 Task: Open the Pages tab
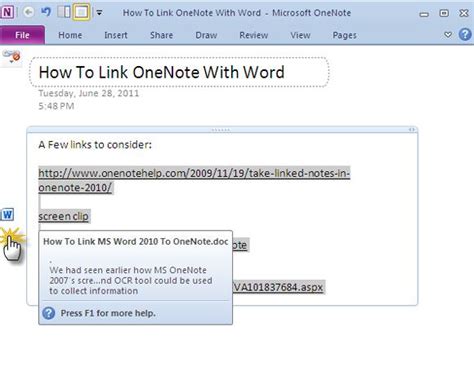coord(344,35)
